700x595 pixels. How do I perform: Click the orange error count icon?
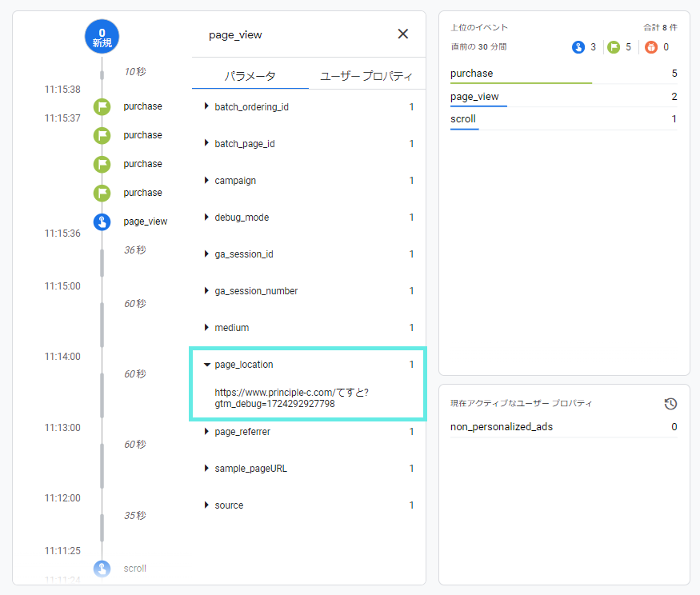[650, 47]
